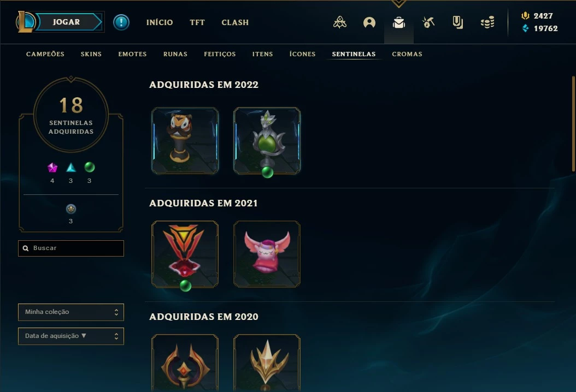Click the blue exclamation notification icon
The height and width of the screenshot is (392, 576).
coord(121,22)
